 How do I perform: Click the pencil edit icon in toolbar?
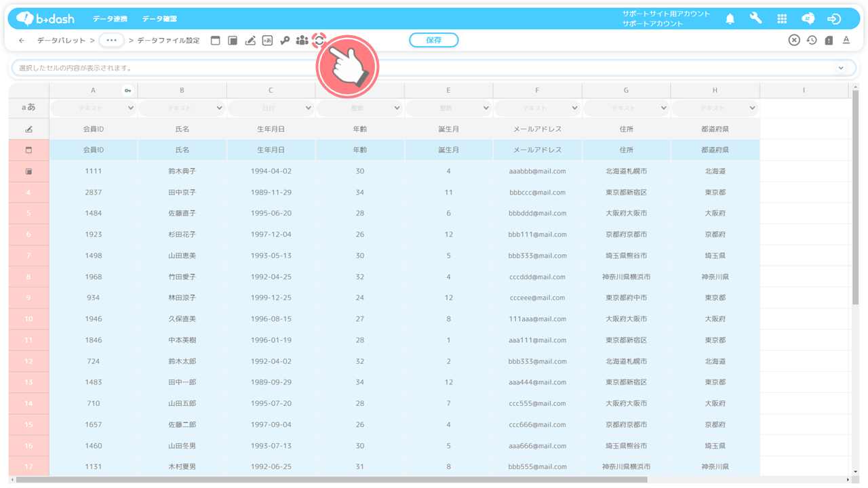click(x=250, y=41)
